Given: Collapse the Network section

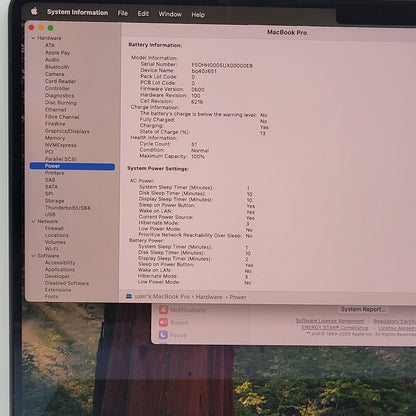Looking at the screenshot, I should point(33,221).
